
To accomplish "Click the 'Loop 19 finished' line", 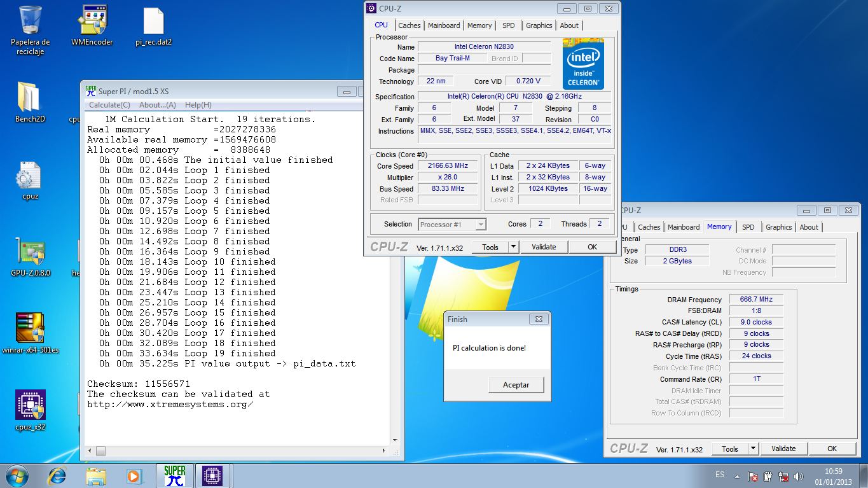I will [x=188, y=353].
